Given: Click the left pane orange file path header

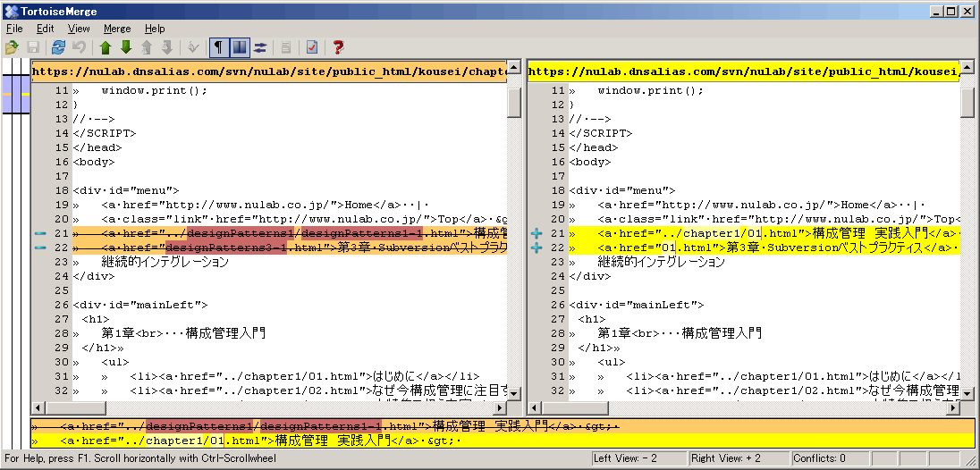Looking at the screenshot, I should coord(268,71).
